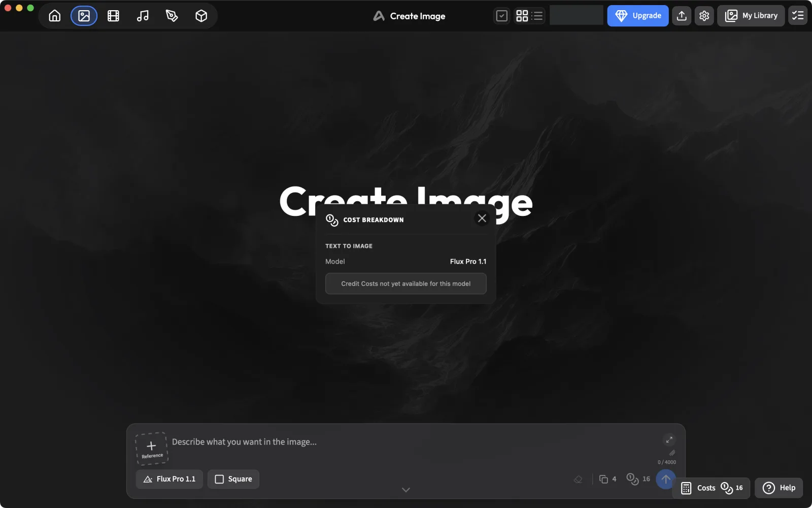Open My Library

(751, 16)
